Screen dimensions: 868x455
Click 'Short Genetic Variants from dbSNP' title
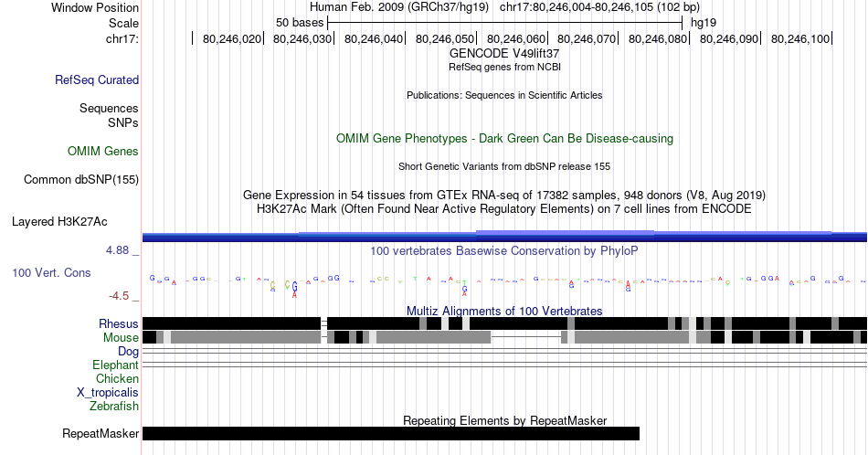pos(504,166)
